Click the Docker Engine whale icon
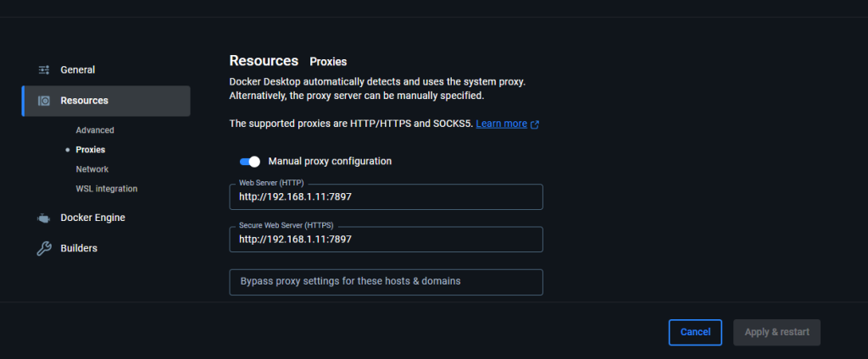The width and height of the screenshot is (868, 359). 44,218
